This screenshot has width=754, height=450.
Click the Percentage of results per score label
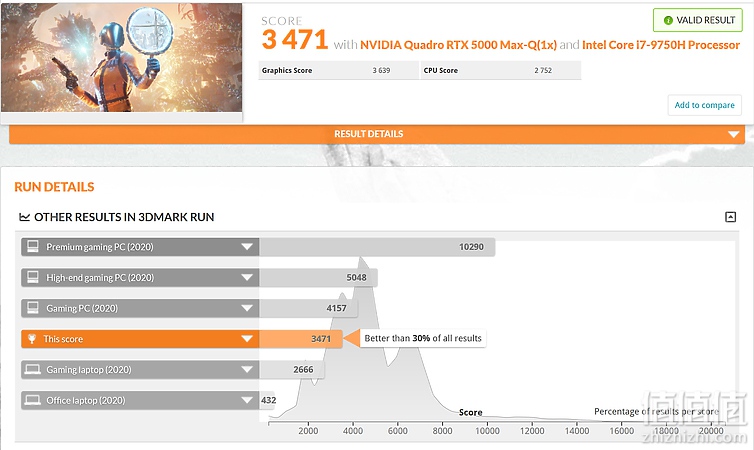tap(656, 412)
